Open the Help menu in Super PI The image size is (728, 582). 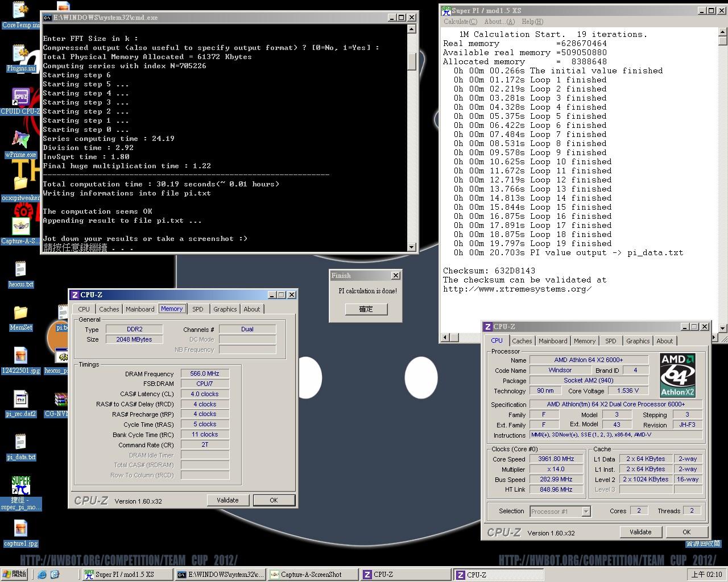(532, 22)
